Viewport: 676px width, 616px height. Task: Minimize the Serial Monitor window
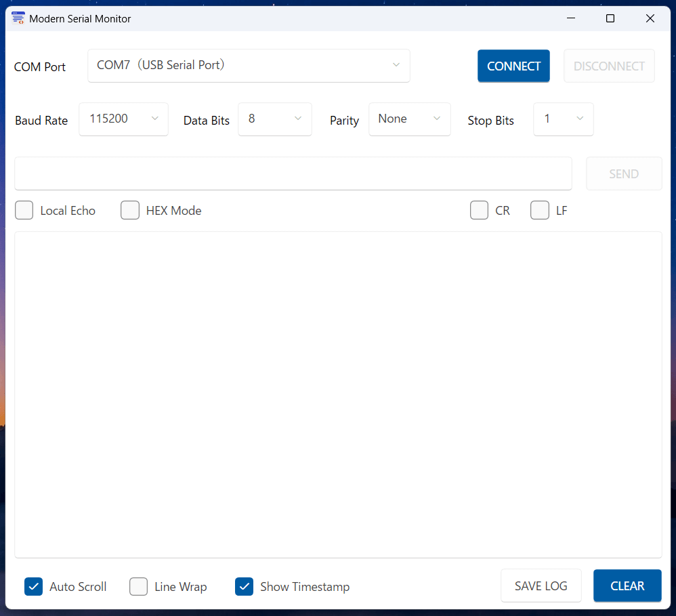571,18
